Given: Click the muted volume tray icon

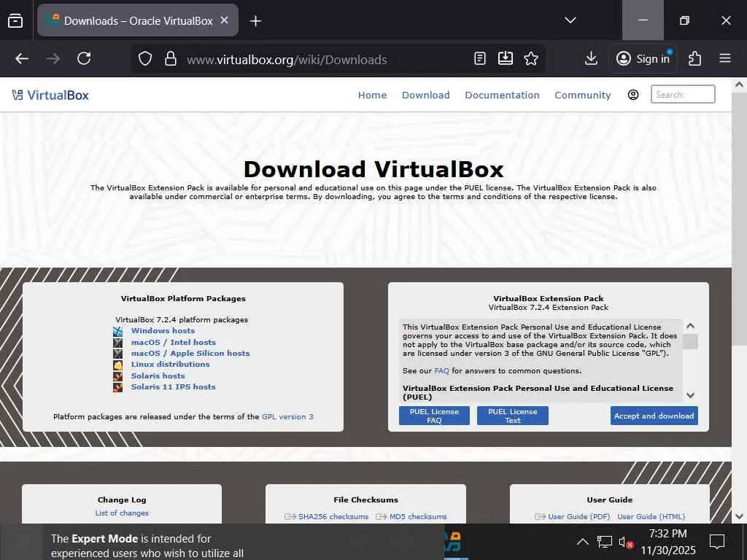Looking at the screenshot, I should pos(625,542).
